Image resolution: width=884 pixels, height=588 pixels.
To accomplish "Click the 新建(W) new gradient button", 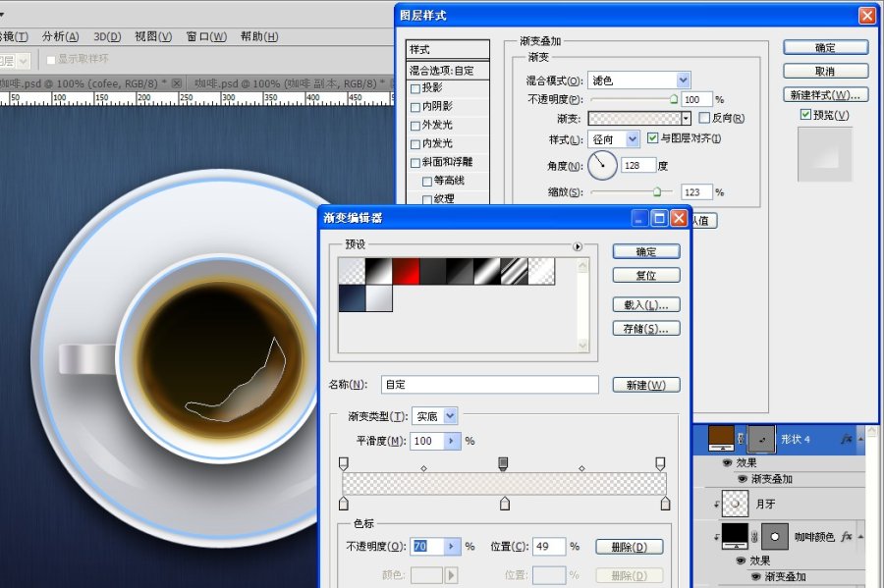I will click(646, 385).
